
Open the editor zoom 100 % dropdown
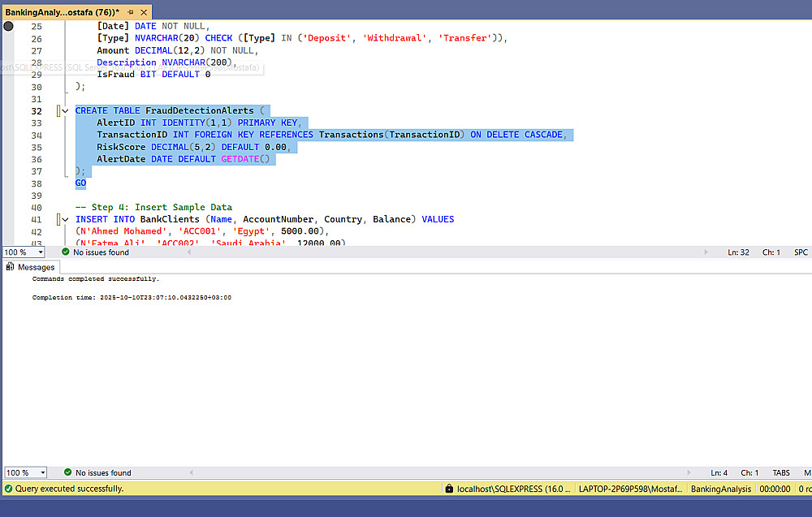pyautogui.click(x=41, y=252)
